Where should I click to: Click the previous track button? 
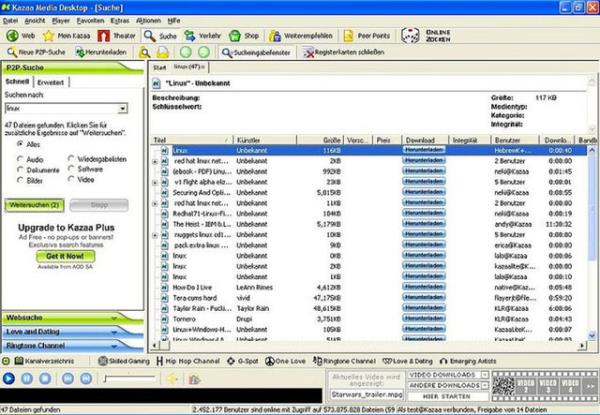click(x=68, y=379)
